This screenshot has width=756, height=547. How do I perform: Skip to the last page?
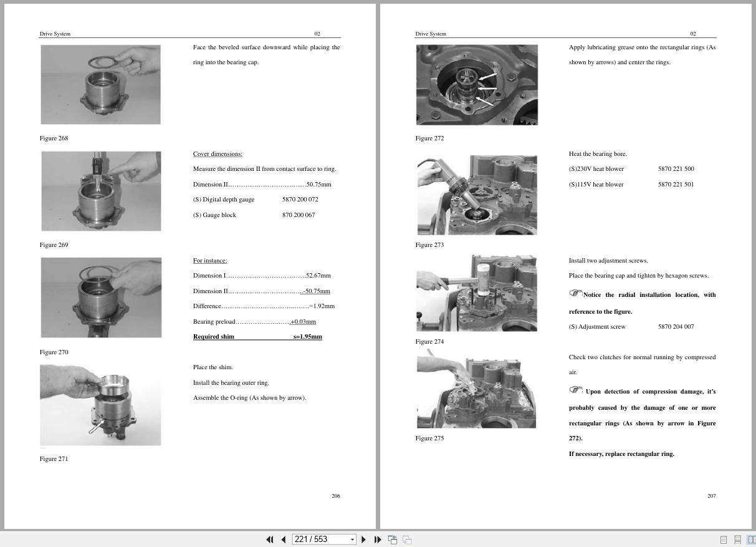coord(378,539)
